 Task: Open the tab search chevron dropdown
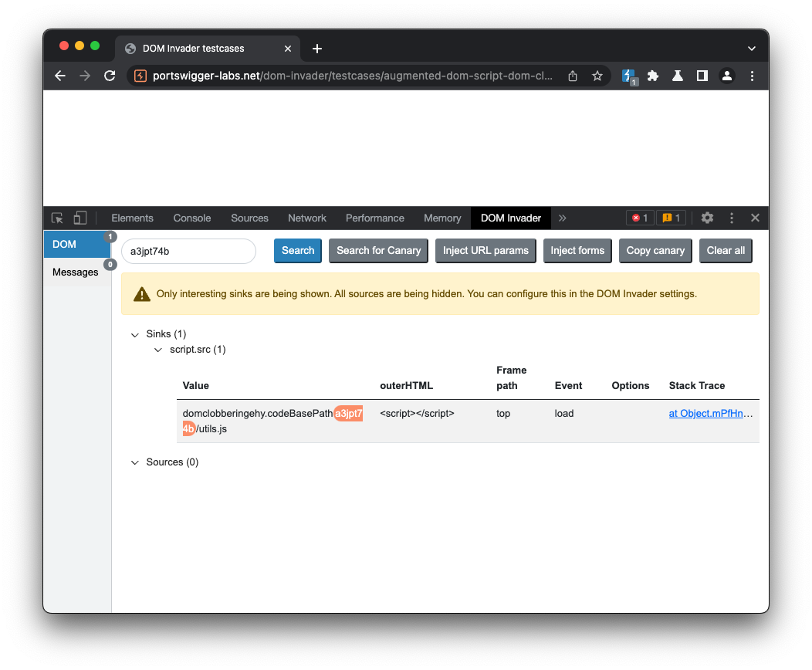point(752,49)
